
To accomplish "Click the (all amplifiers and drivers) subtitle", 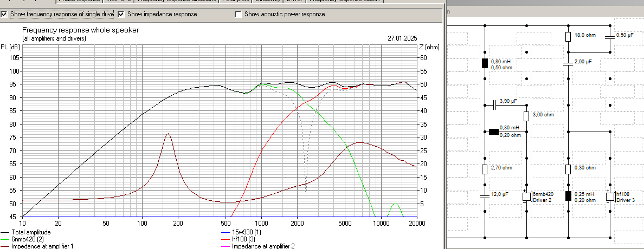I will [x=54, y=38].
